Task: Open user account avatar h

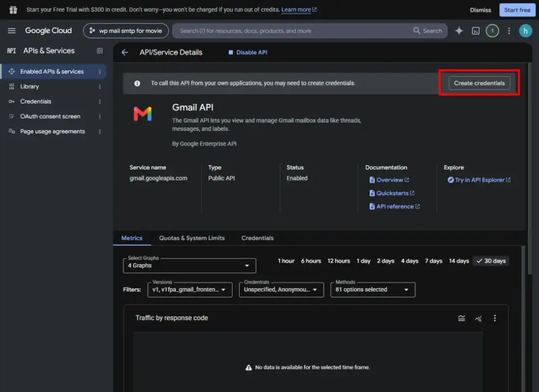Action: tap(525, 31)
